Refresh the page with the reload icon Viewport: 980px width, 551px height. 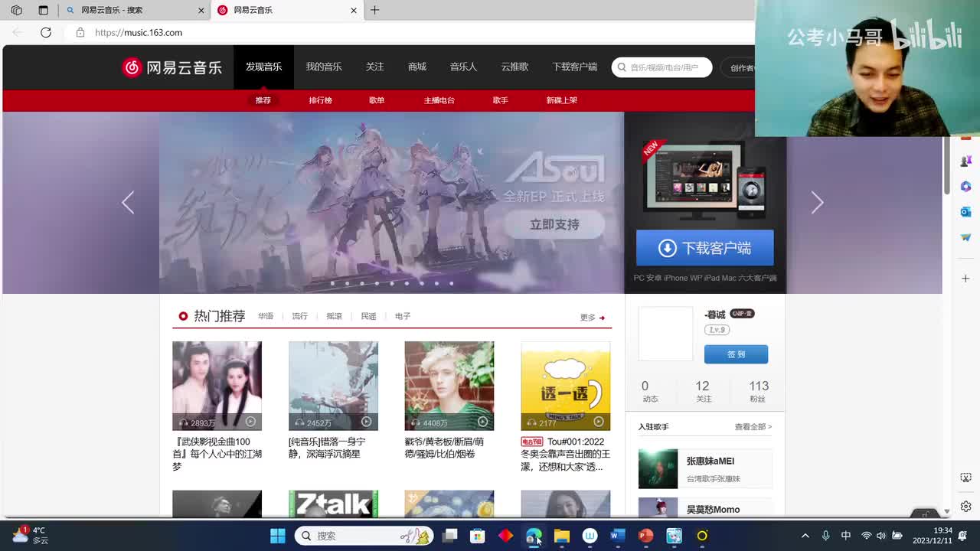pyautogui.click(x=46, y=32)
